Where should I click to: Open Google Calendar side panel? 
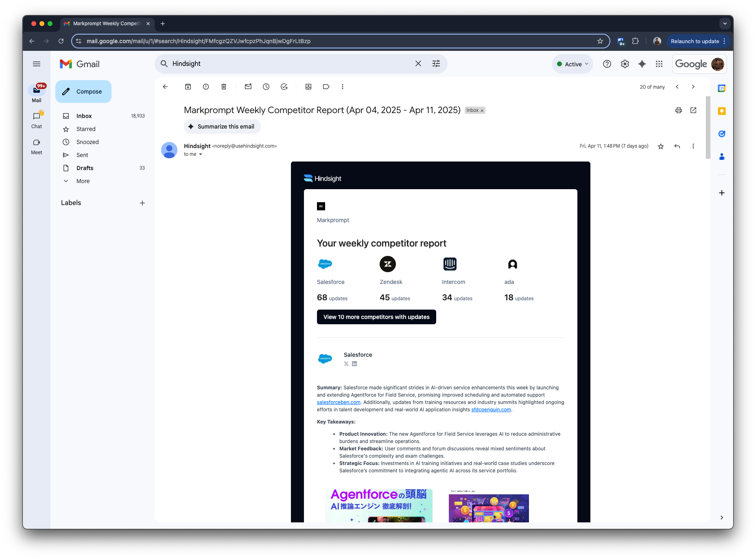pos(722,88)
